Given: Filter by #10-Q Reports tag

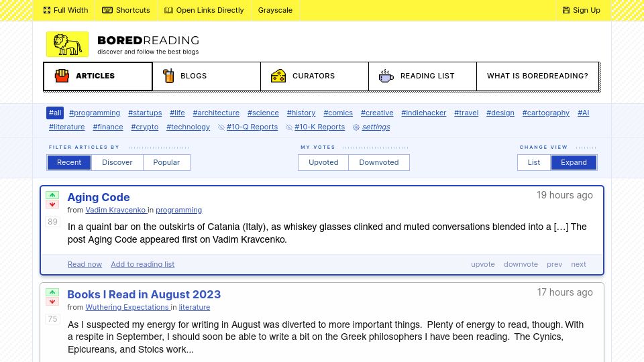Looking at the screenshot, I should (x=252, y=127).
